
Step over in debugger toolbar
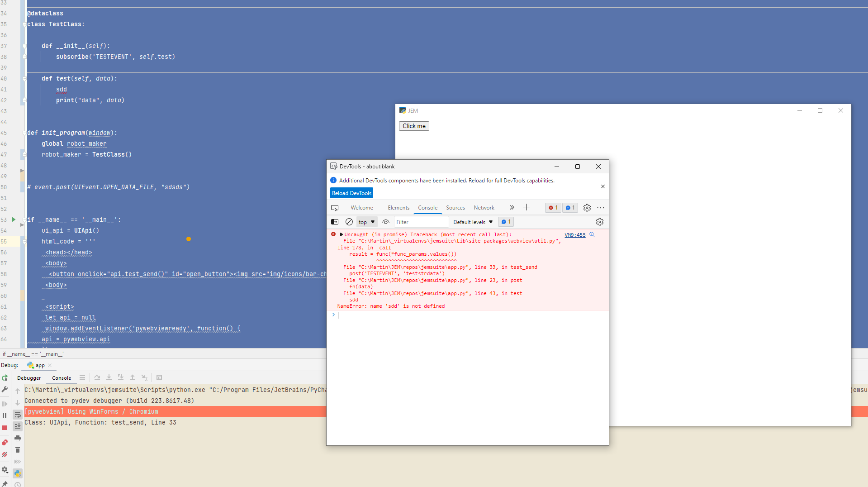tap(97, 377)
